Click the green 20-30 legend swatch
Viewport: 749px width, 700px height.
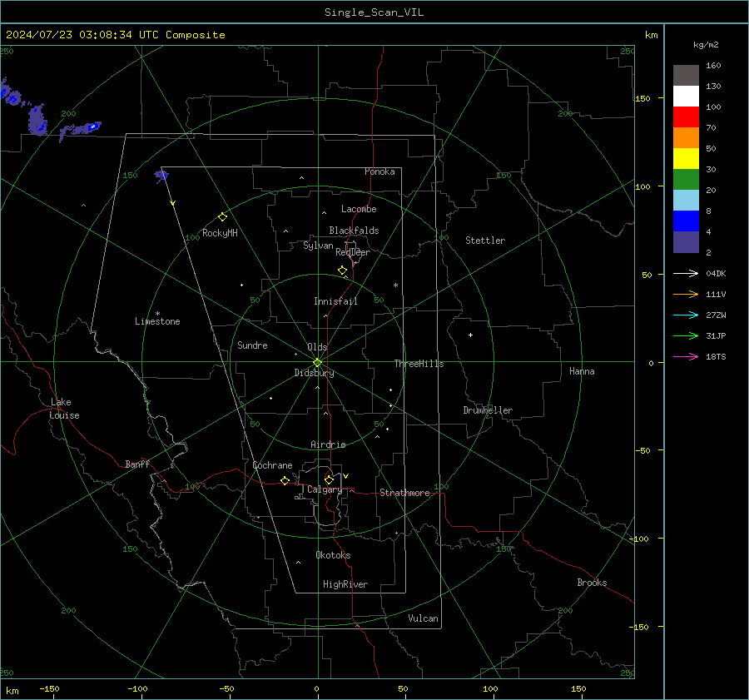[686, 179]
